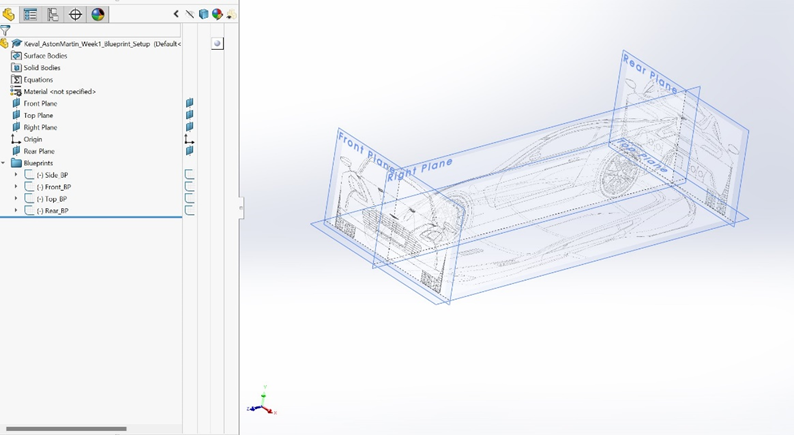
Task: Select the Solid Bodies label
Action: pos(42,67)
